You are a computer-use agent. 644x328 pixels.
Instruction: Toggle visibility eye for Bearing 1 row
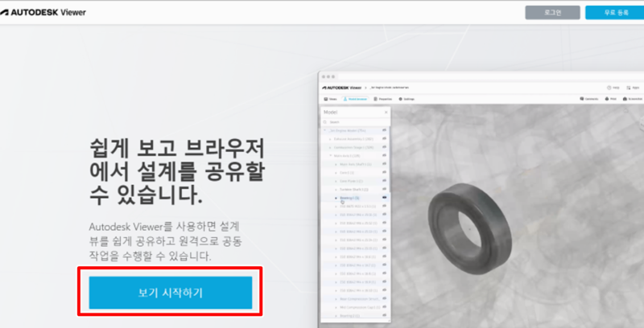pos(385,198)
